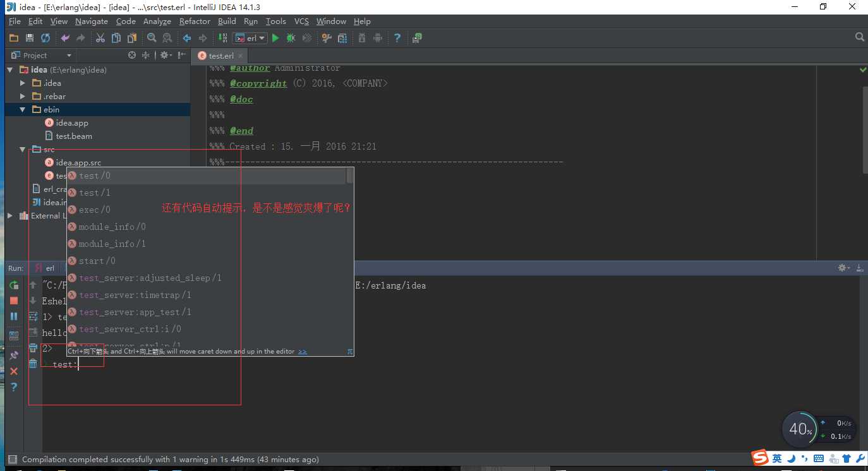Start debugging with the green bug icon
Viewport: 868px width, 471px height.
click(x=291, y=38)
